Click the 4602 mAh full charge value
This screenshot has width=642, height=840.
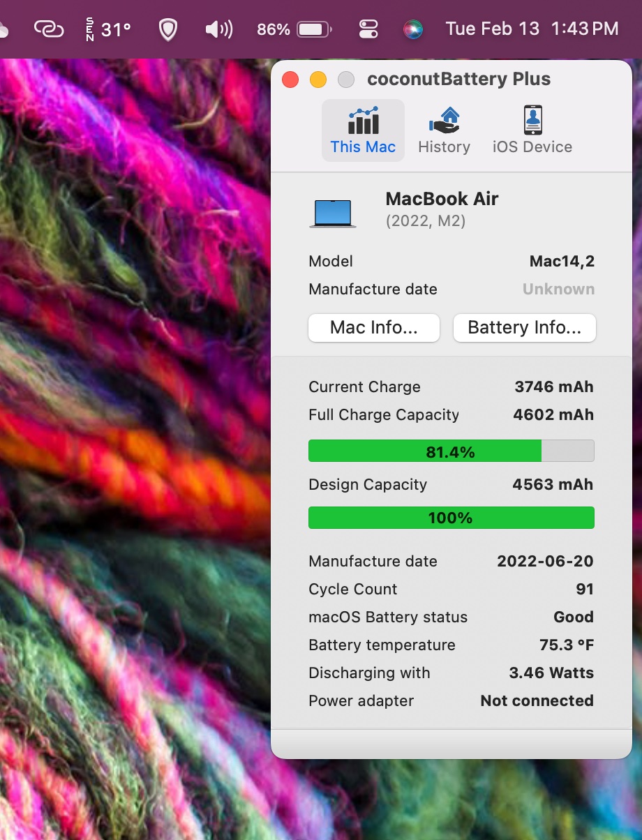[x=553, y=414]
